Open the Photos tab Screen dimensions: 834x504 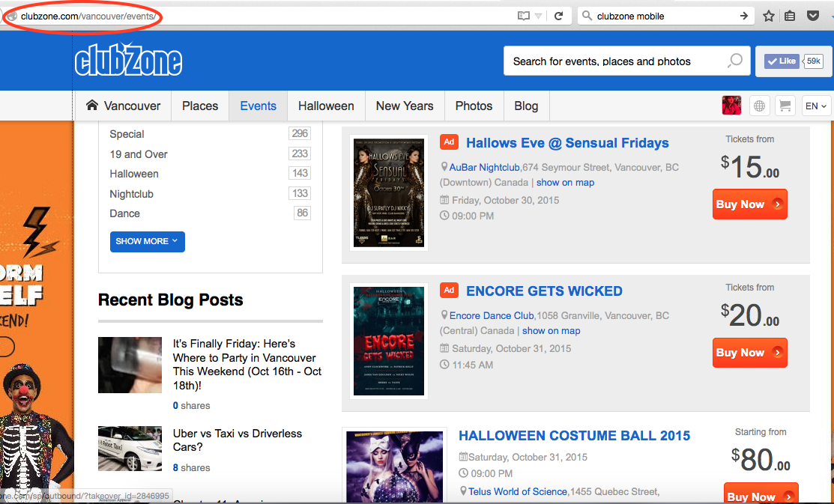(474, 106)
